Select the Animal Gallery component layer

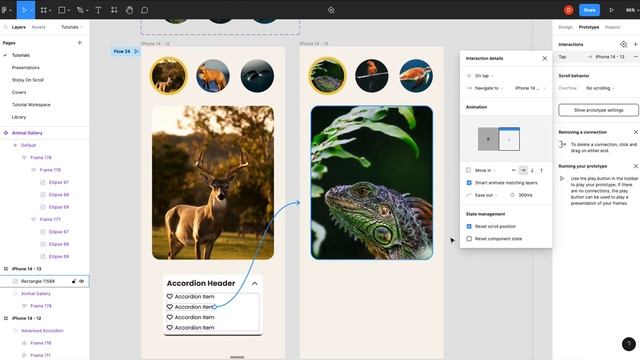[27, 133]
